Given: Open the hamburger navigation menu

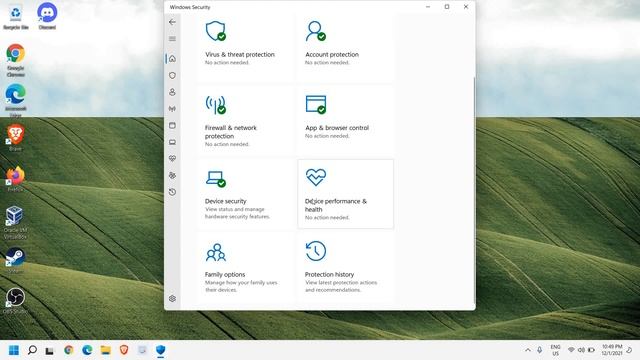Looking at the screenshot, I should click(x=172, y=39).
